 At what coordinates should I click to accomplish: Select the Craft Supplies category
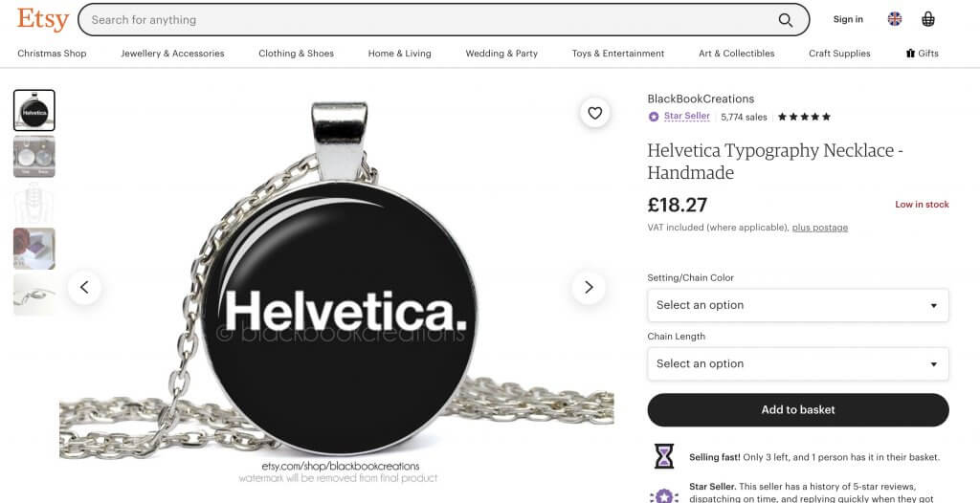[x=839, y=54]
